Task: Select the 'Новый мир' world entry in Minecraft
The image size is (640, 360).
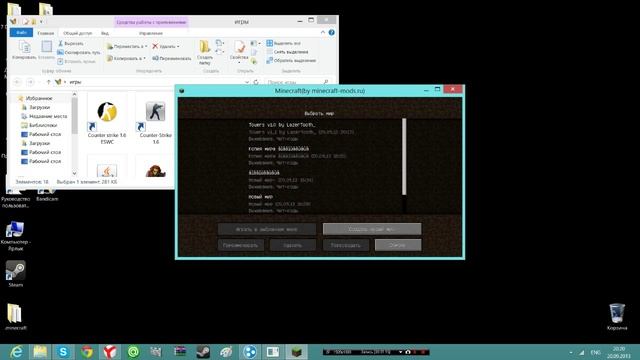Action: click(280, 204)
